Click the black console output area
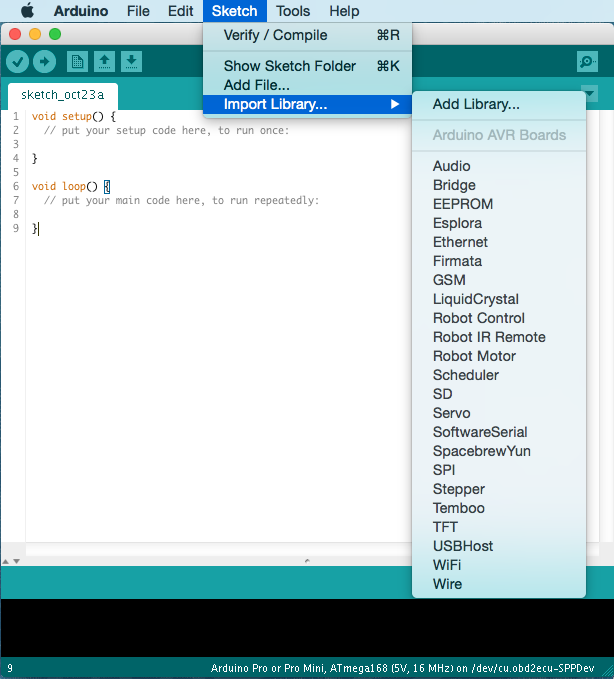The height and width of the screenshot is (679, 614). tap(307, 628)
